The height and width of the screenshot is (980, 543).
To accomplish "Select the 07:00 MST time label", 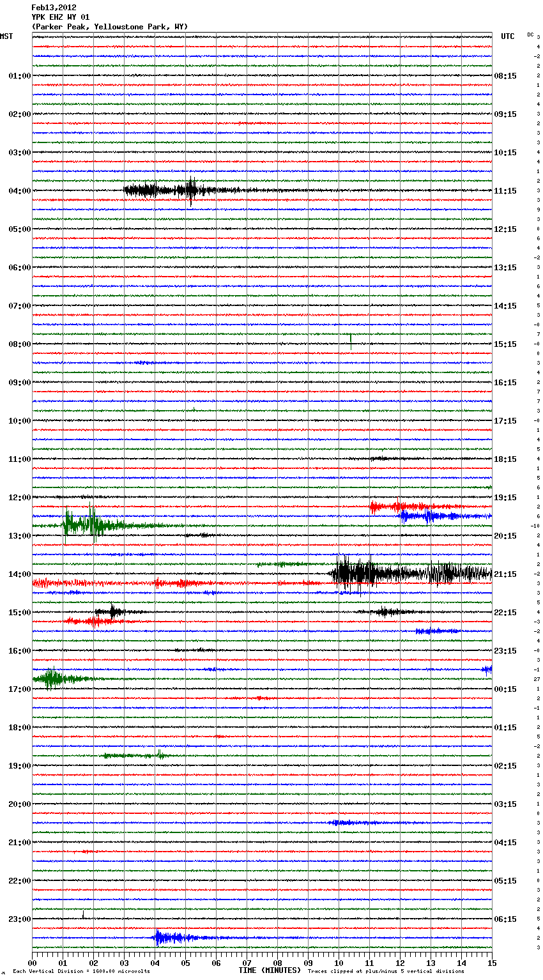I will 20,306.
